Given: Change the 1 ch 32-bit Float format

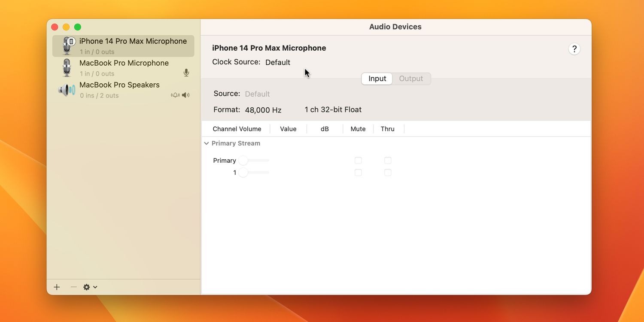Looking at the screenshot, I should coord(333,109).
